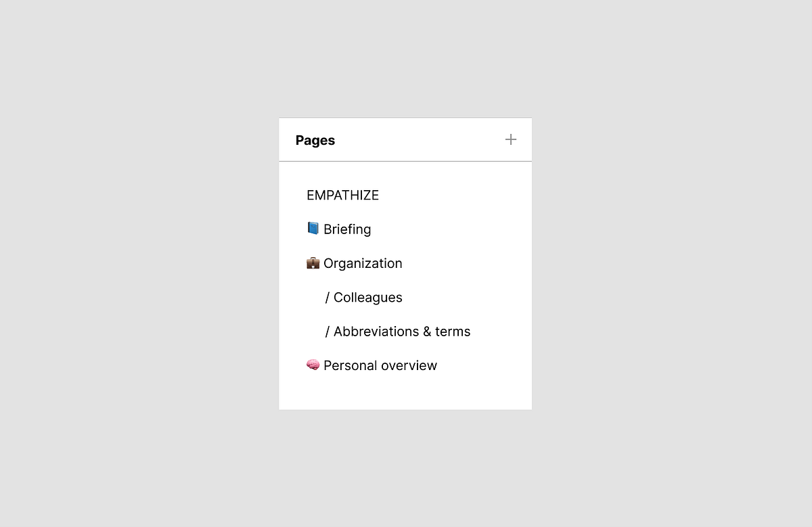The height and width of the screenshot is (527, 812).
Task: Click the slash before Colleagues
Action: click(x=328, y=297)
